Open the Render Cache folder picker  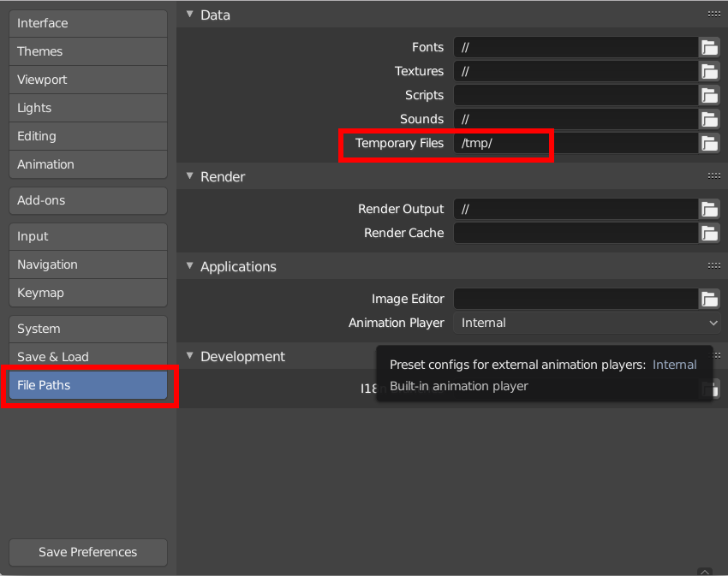click(709, 233)
